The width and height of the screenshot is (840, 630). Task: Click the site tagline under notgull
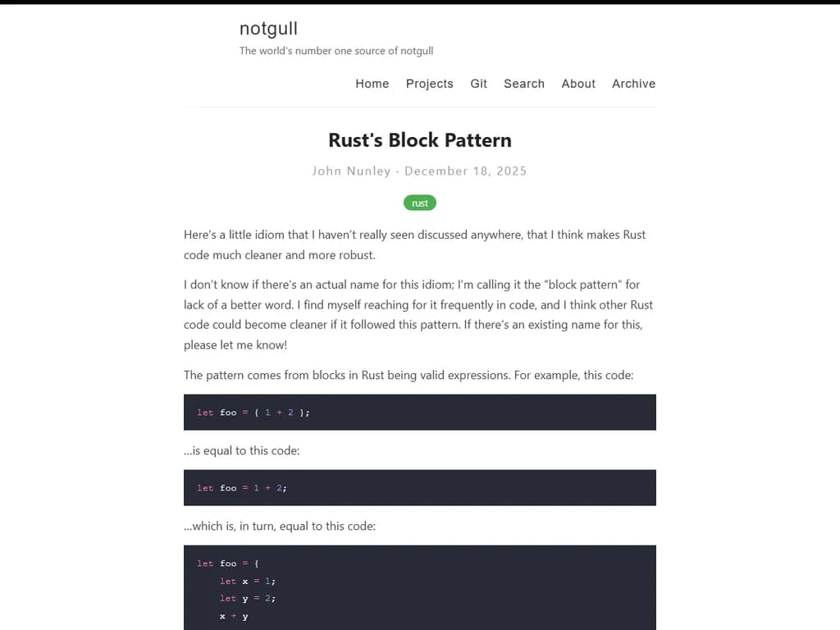336,50
